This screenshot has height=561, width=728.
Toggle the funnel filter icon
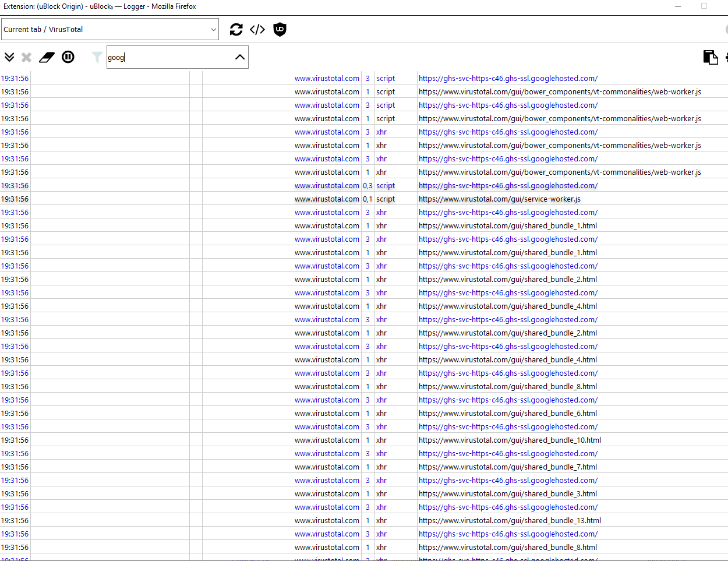97,57
